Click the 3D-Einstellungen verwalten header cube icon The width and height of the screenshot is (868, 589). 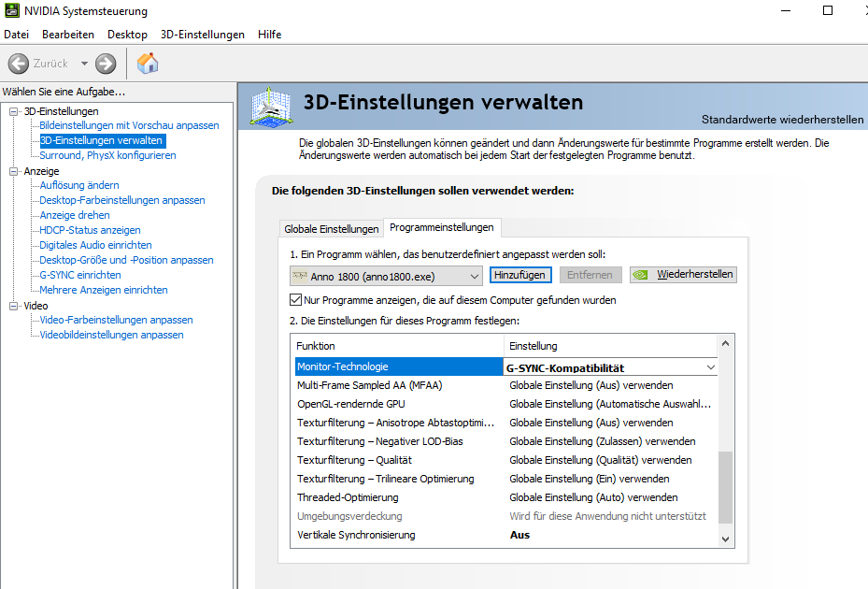click(x=271, y=107)
